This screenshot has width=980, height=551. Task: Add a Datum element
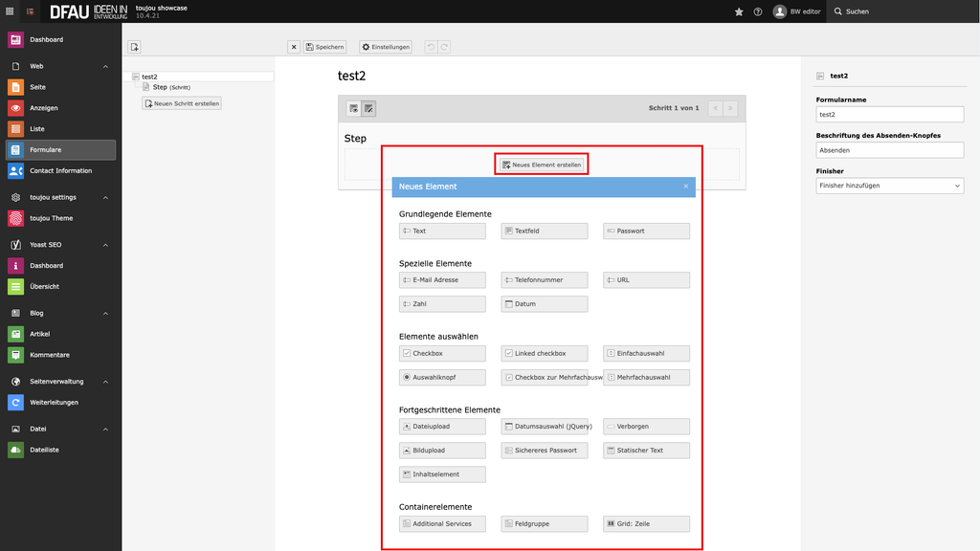click(545, 304)
